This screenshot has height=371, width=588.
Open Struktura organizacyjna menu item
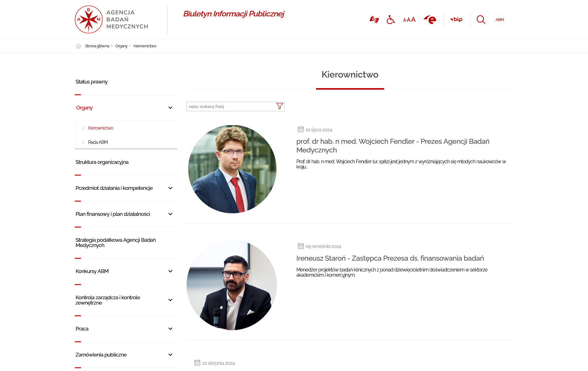click(x=102, y=162)
